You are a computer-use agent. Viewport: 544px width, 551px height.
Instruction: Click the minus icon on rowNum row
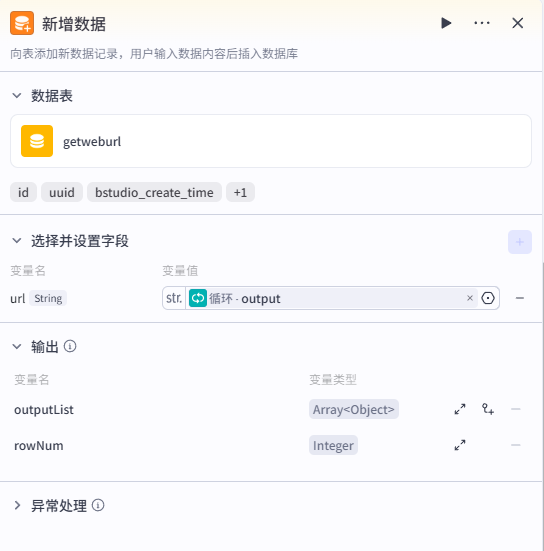(x=516, y=445)
